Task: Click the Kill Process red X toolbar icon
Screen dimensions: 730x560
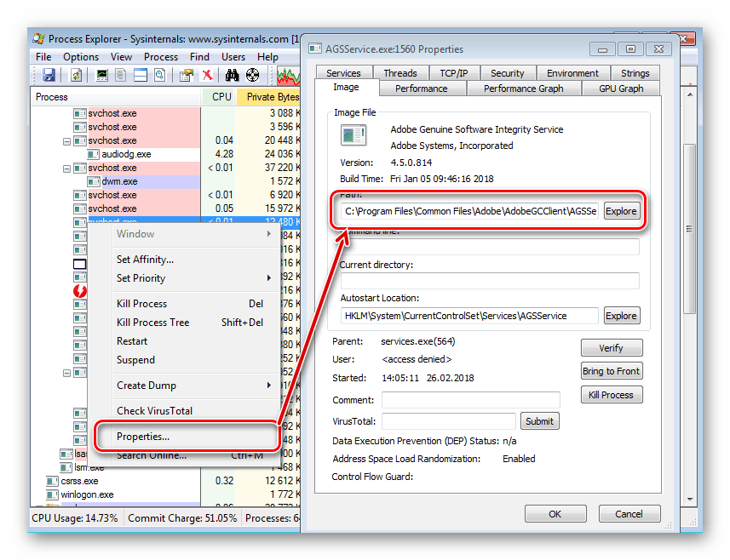Action: pyautogui.click(x=206, y=76)
